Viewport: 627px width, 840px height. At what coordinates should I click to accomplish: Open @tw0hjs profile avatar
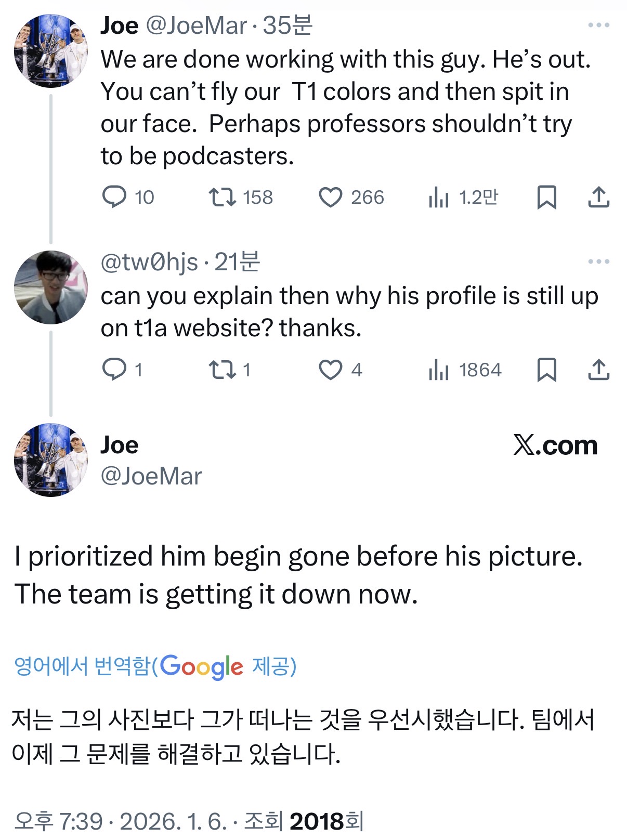(x=51, y=287)
